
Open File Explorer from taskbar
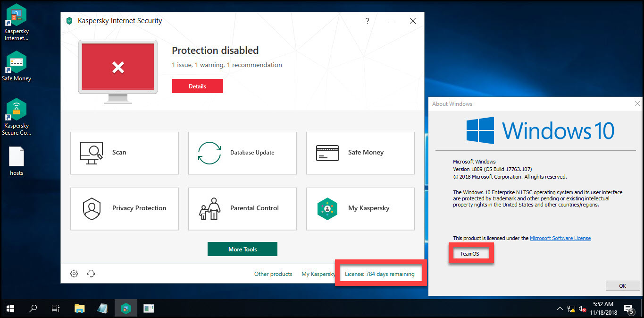[80, 309]
